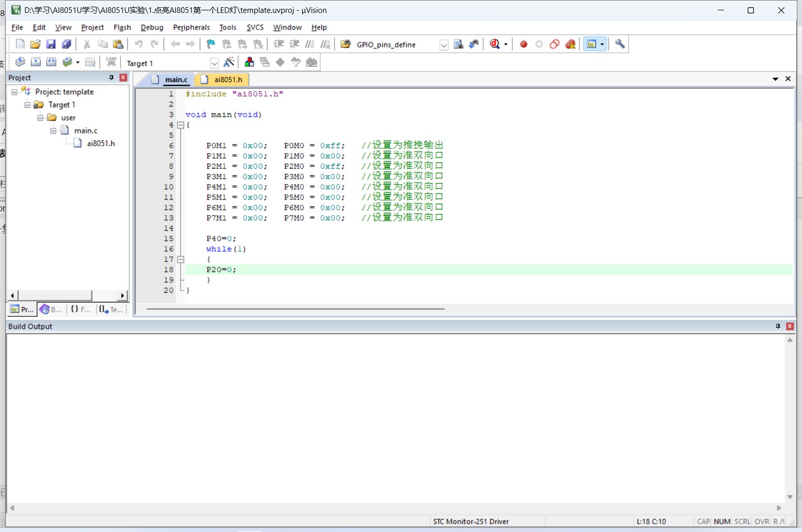The width and height of the screenshot is (802, 532).
Task: Click the project tree horizontal scrollbar
Action: tap(55, 295)
